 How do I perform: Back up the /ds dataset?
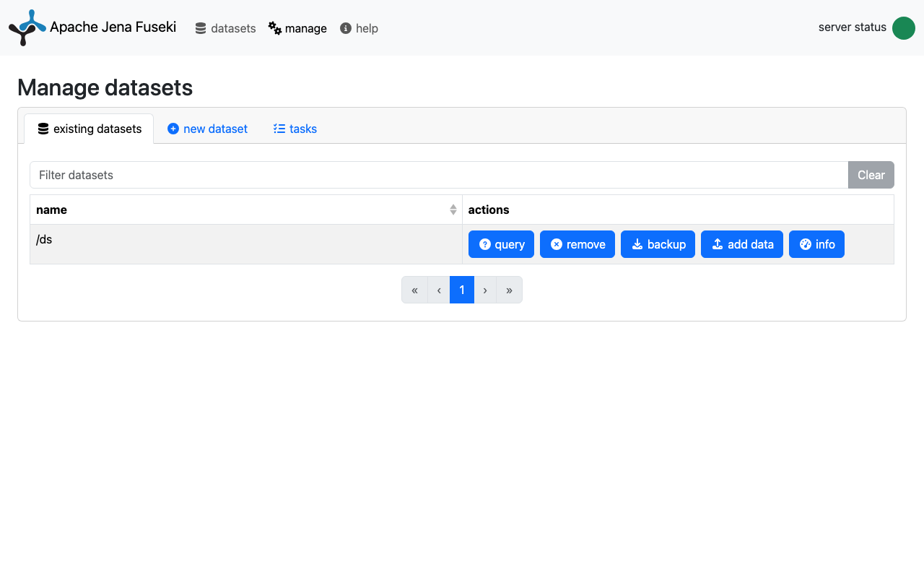(x=658, y=244)
